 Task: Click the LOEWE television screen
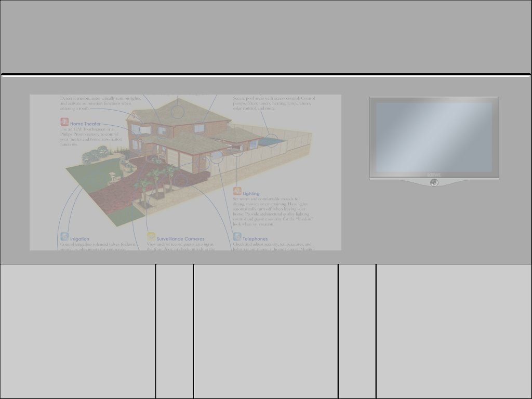[434, 137]
